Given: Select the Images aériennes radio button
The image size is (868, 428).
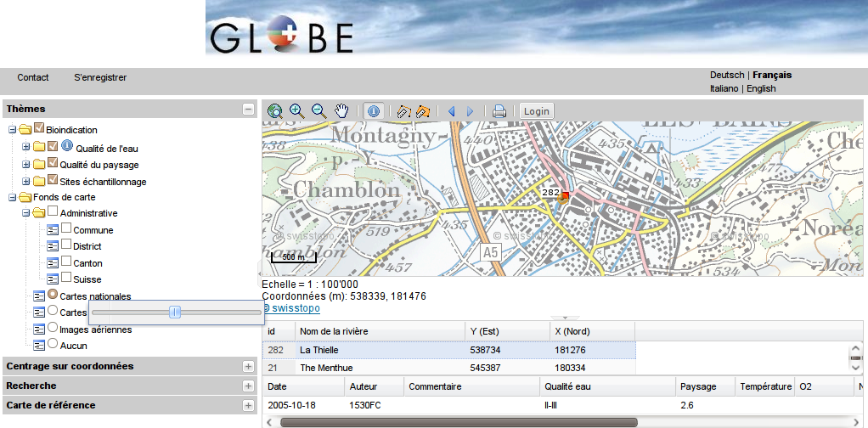Looking at the screenshot, I should [53, 327].
